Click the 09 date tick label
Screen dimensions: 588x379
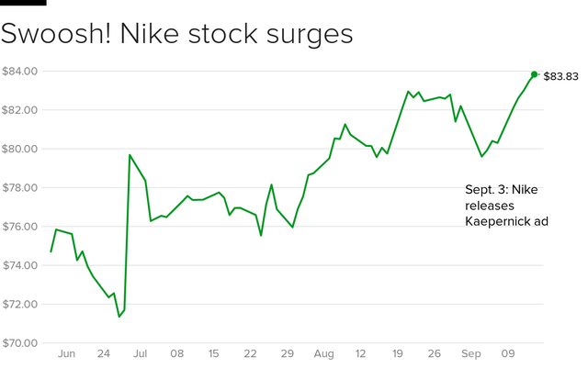click(508, 352)
